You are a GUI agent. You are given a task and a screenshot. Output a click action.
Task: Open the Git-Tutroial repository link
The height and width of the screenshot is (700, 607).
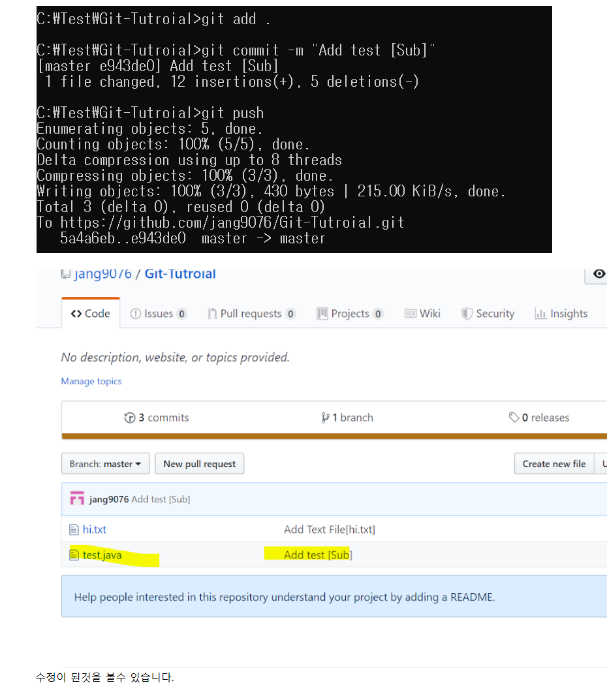180,273
